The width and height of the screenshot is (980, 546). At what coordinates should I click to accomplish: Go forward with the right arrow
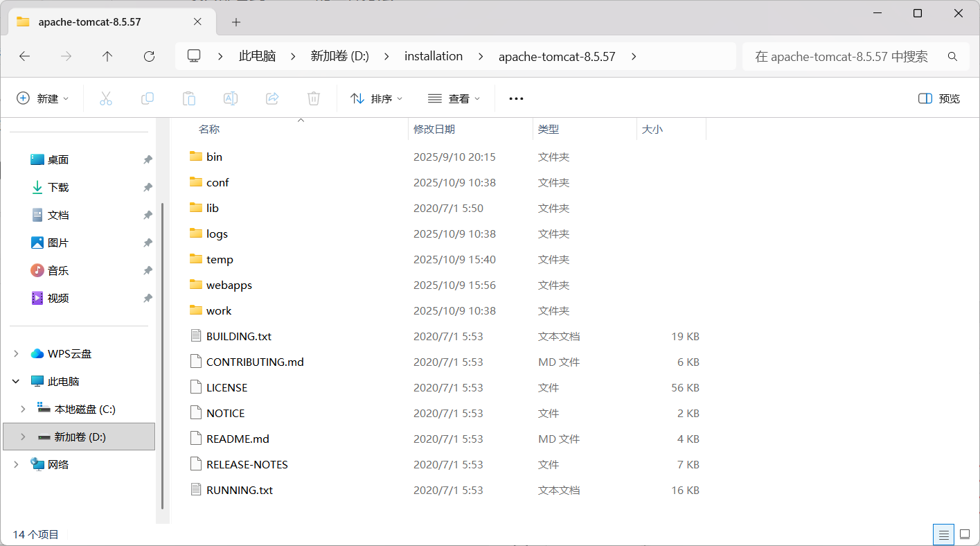coord(66,56)
